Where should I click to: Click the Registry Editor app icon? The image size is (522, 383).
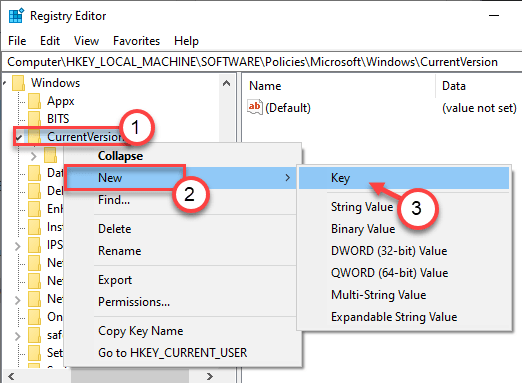[16, 15]
